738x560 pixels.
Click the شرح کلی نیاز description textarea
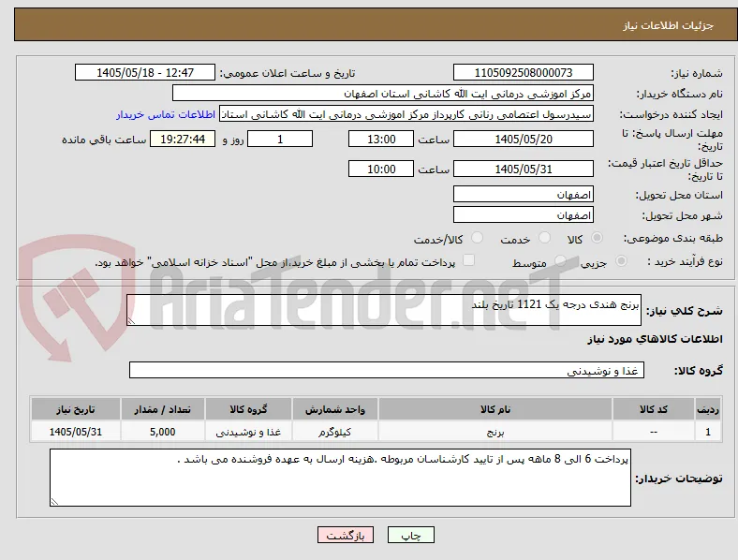click(384, 310)
